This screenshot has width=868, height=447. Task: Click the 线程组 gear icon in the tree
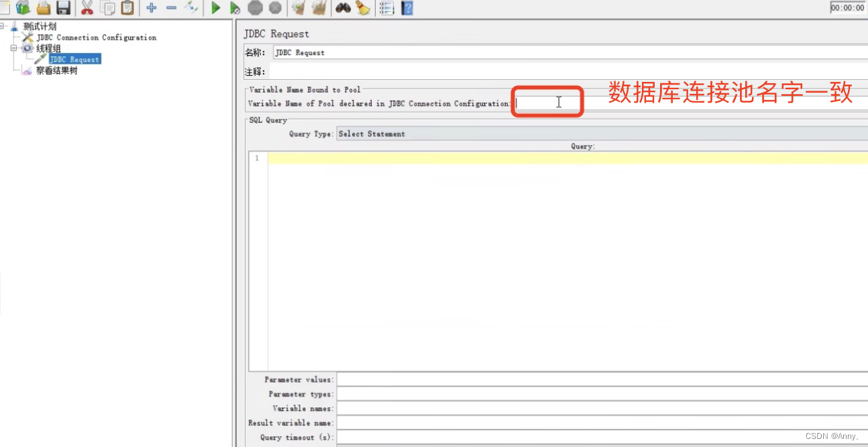pos(28,48)
